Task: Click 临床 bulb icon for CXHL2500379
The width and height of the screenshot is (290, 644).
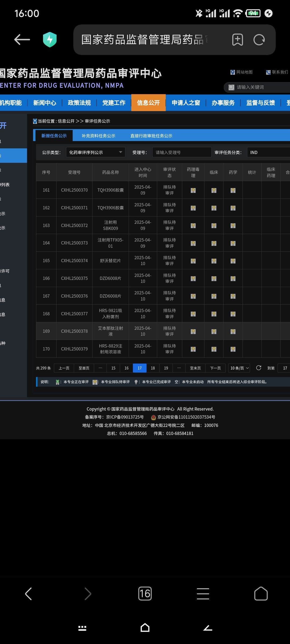Action: point(214,349)
